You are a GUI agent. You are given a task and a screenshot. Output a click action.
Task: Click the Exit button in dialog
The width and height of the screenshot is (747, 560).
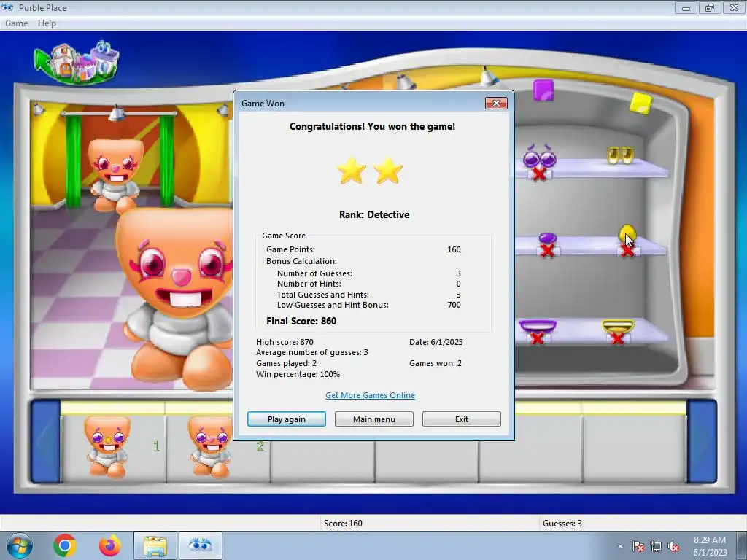click(x=461, y=419)
